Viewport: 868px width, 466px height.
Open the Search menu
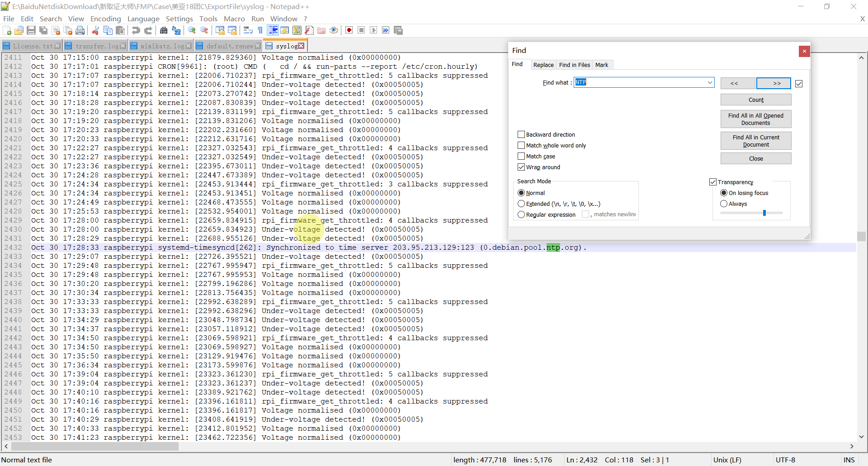[x=51, y=19]
